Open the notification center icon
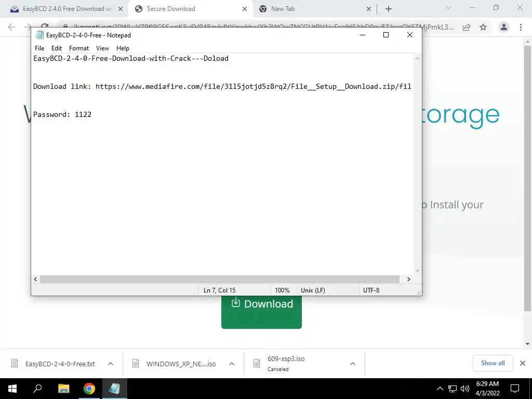 [515, 389]
